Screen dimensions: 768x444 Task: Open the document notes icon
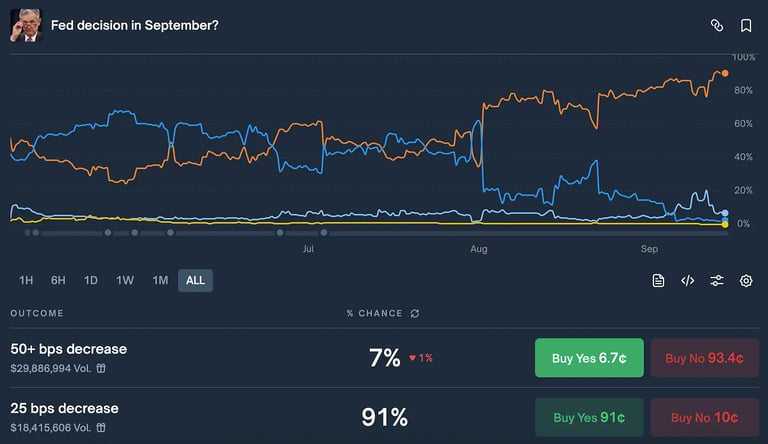[x=658, y=280]
